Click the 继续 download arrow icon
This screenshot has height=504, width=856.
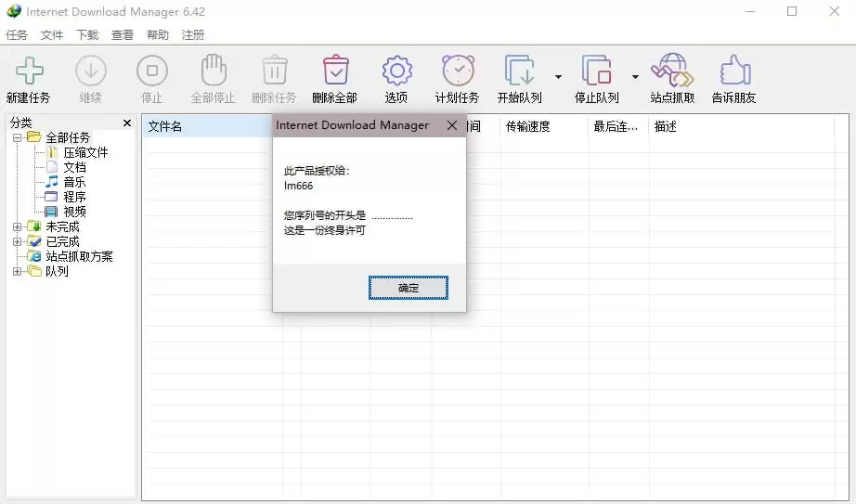(x=91, y=71)
